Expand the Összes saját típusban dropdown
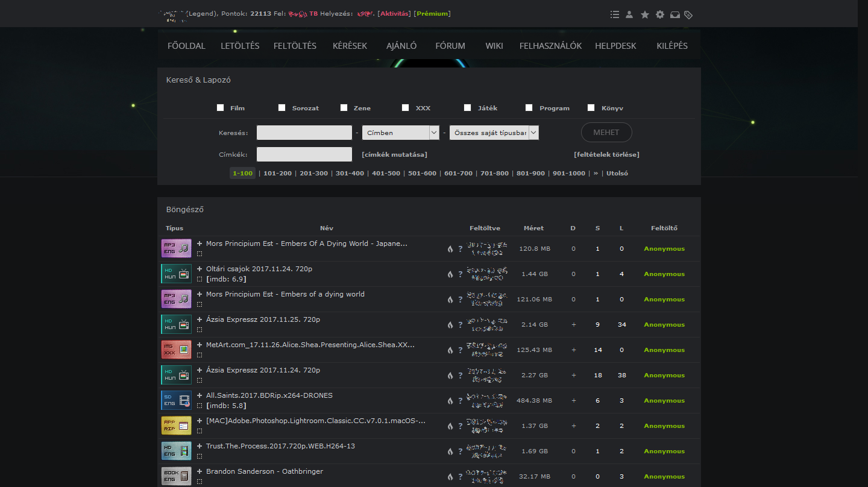868x487 pixels. [494, 133]
